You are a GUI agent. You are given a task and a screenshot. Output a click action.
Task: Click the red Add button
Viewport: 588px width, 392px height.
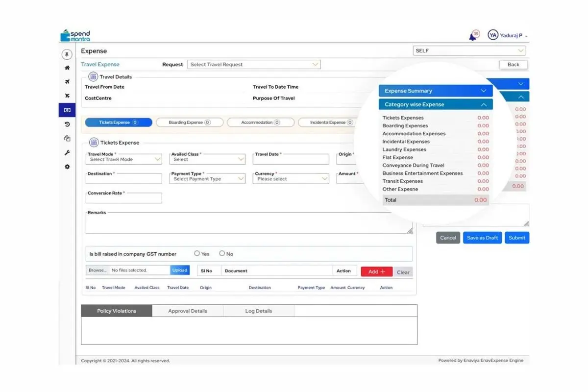(x=377, y=271)
